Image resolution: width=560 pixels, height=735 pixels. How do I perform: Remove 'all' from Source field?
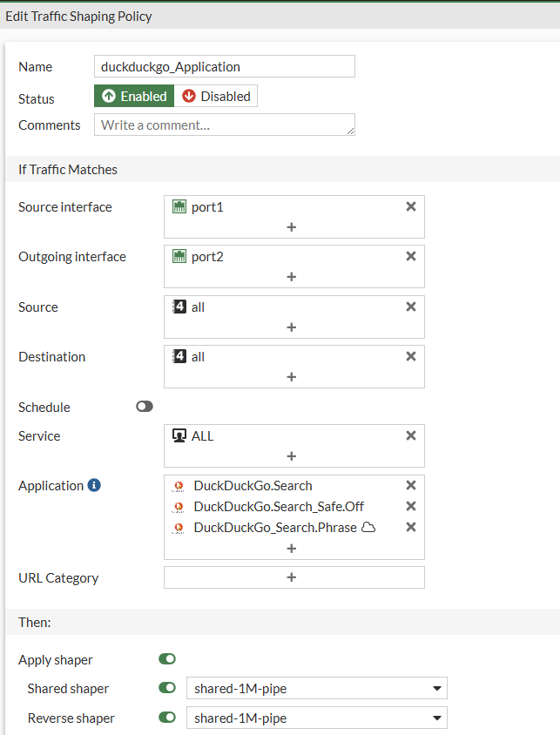click(411, 307)
